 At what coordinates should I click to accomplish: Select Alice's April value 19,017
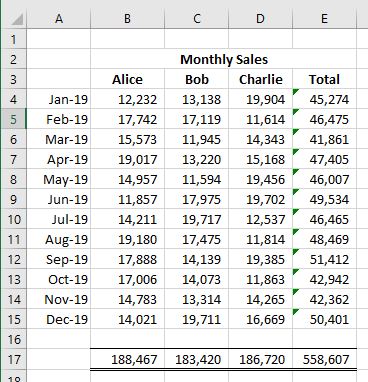pyautogui.click(x=127, y=159)
